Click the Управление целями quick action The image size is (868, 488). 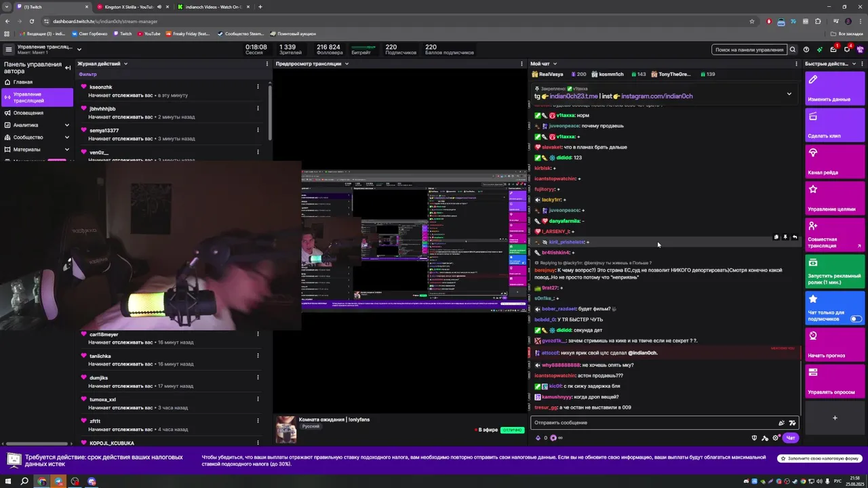pyautogui.click(x=835, y=197)
